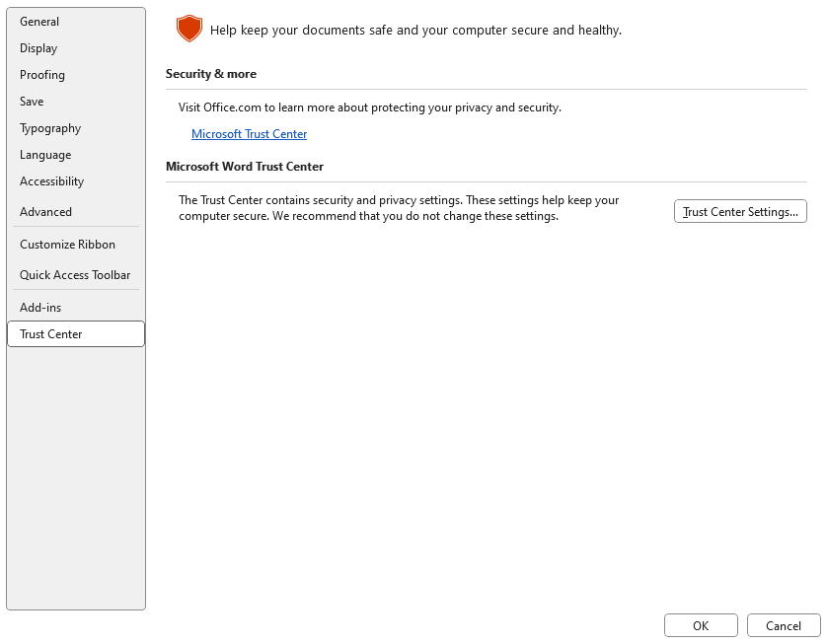Viewport: 827px width, 644px height.
Task: Open the General options category
Action: tap(39, 22)
